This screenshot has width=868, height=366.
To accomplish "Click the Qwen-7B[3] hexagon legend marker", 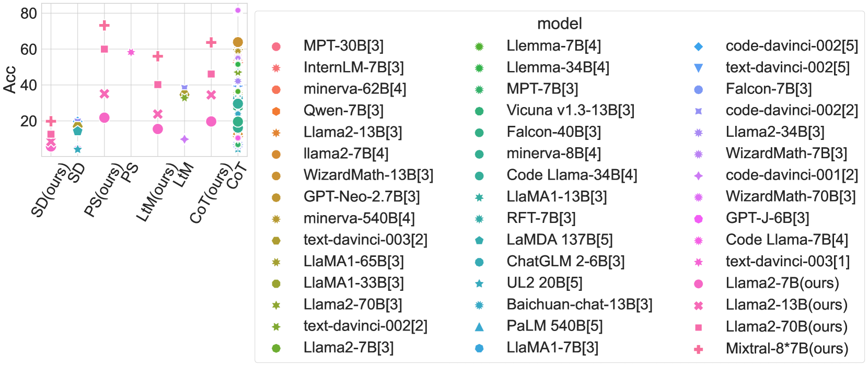I will pos(276,111).
